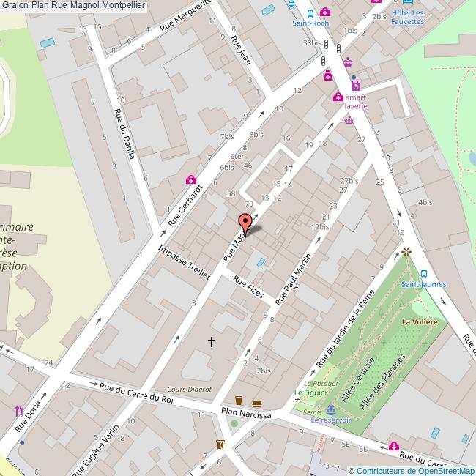Image resolution: width=476 pixels, height=476 pixels.
Task: Click the Hôtel Les Fauvettes label
Action: [407, 18]
